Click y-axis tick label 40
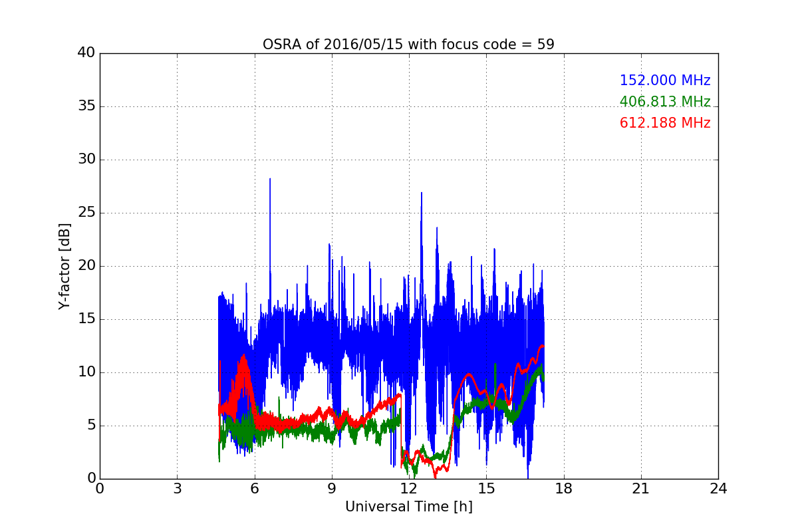Image resolution: width=798 pixels, height=532 pixels. [x=86, y=53]
